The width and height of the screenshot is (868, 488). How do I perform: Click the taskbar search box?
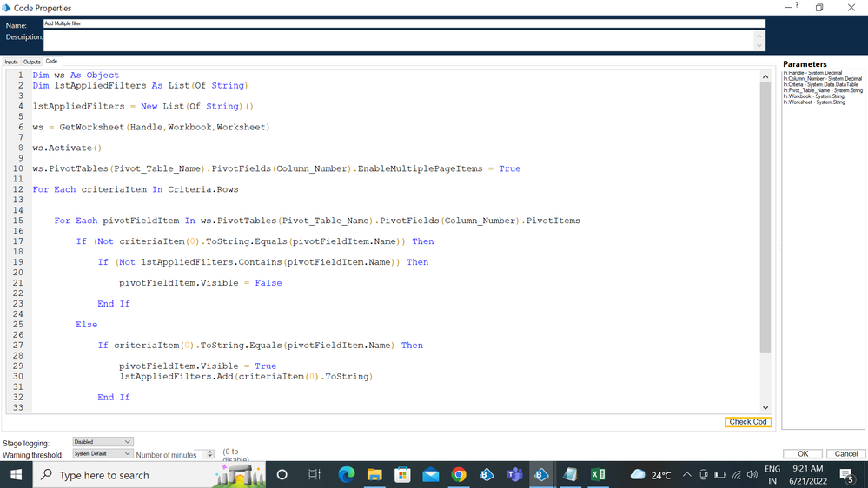pyautogui.click(x=149, y=475)
